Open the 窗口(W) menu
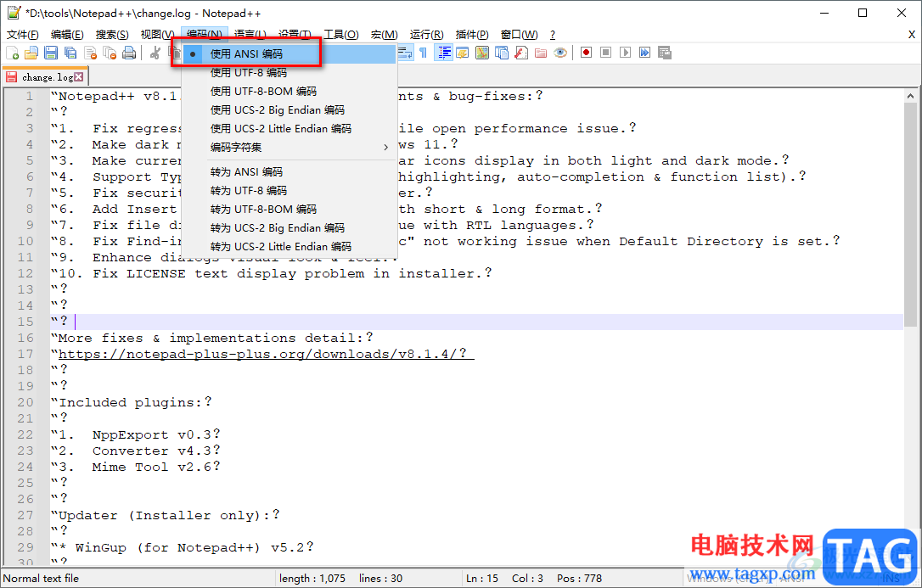The height and width of the screenshot is (588, 922). coord(519,35)
